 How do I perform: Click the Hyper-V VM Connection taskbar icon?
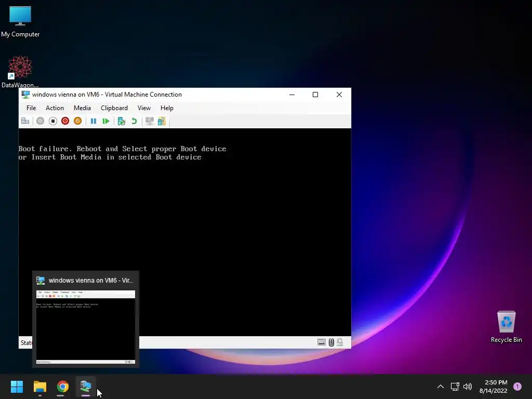pos(86,387)
